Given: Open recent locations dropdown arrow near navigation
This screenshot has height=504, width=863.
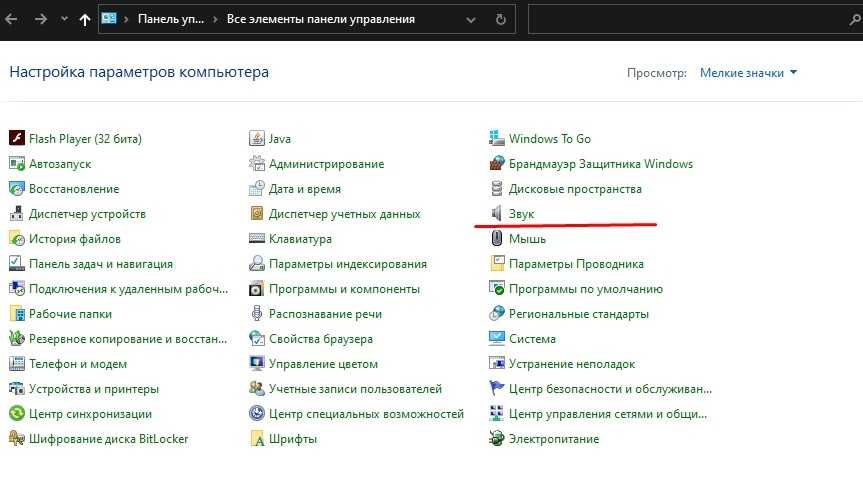Looking at the screenshot, I should click(65, 19).
